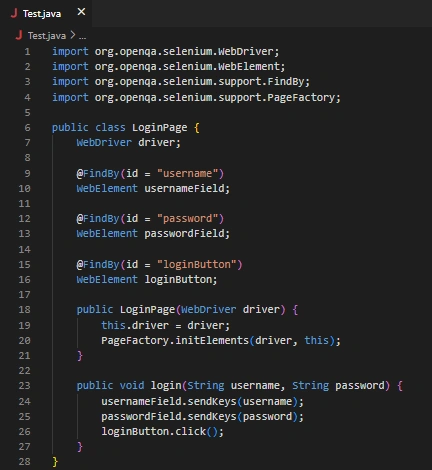Image resolution: width=432 pixels, height=470 pixels.
Task: Click the LoginPage constructor name on line 18
Action: tap(147, 310)
